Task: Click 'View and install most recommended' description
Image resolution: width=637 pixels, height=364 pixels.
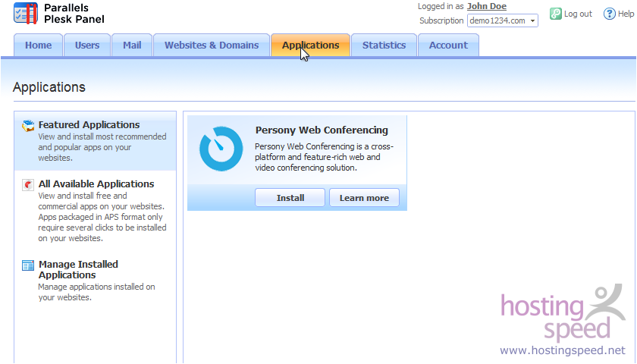Action: [102, 147]
